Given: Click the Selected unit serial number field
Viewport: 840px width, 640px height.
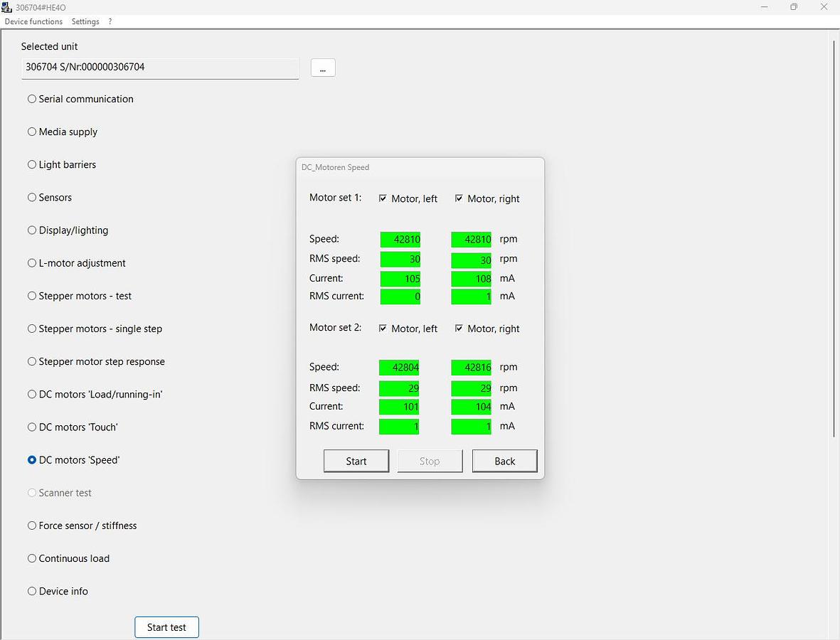Looking at the screenshot, I should (x=160, y=68).
